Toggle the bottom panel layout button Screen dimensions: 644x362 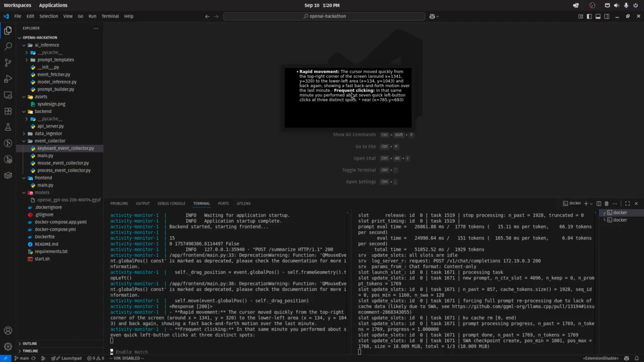click(598, 16)
